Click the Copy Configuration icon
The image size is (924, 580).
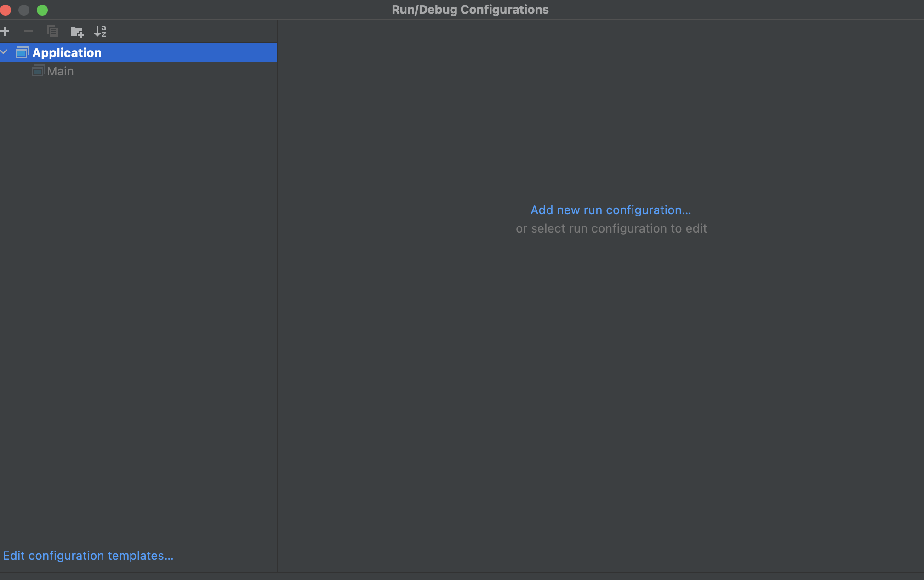52,31
